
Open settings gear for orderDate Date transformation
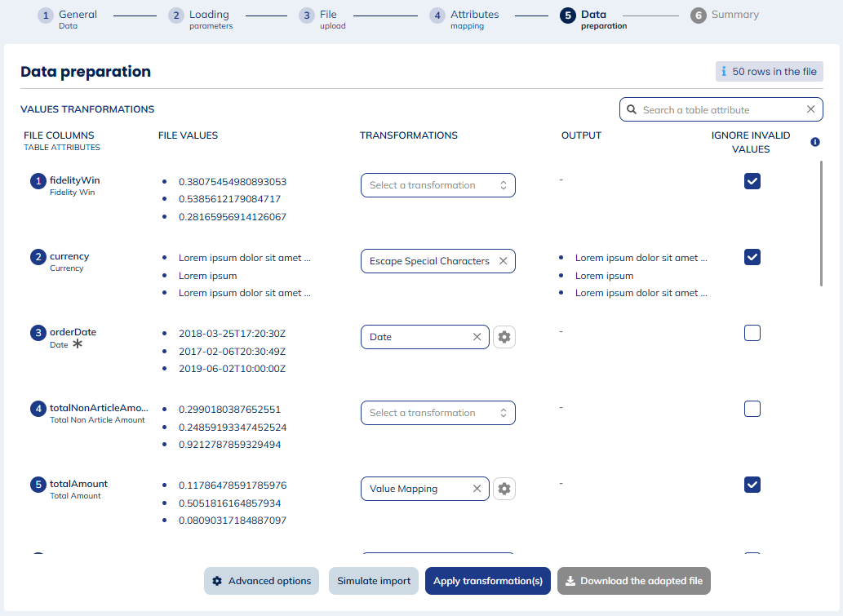click(x=504, y=337)
